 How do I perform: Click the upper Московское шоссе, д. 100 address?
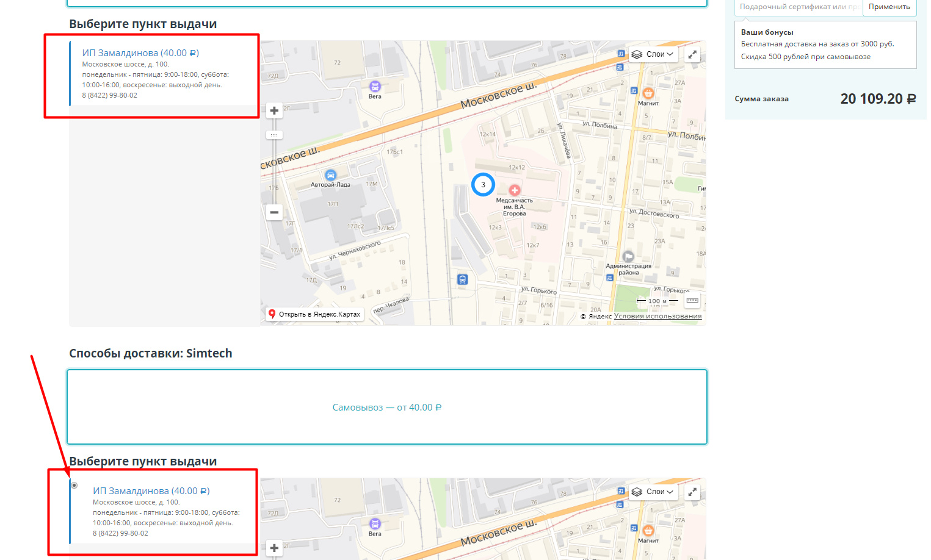click(126, 64)
